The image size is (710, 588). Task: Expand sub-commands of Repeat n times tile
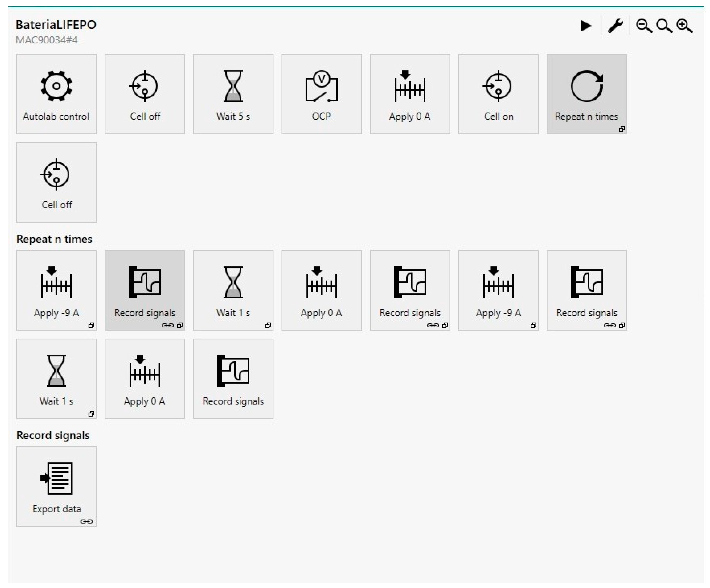[x=621, y=129]
